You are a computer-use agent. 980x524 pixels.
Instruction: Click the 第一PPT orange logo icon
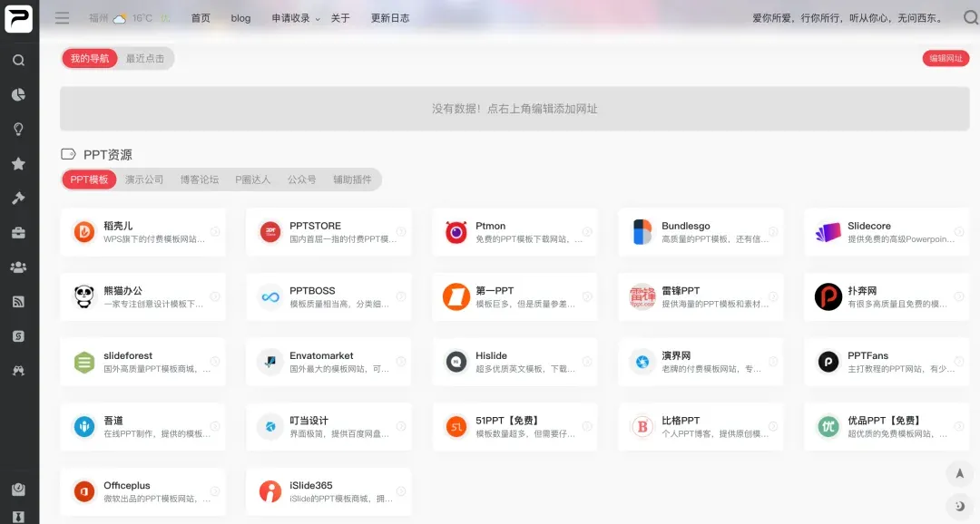click(x=456, y=296)
